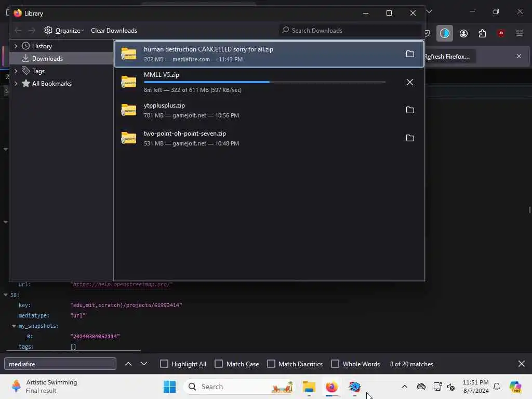Viewport: 532px width, 399px height.
Task: Click the highlighted half-circle toolbar extension icon
Action: point(445,33)
